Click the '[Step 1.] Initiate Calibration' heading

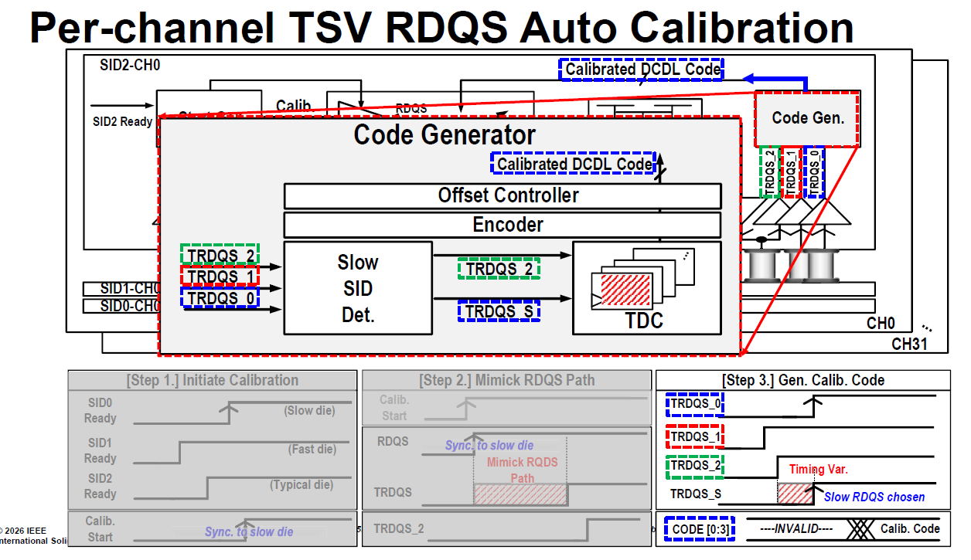[x=212, y=380]
